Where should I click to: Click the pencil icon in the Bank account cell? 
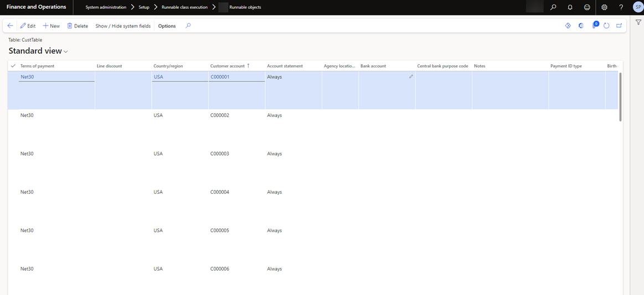411,77
